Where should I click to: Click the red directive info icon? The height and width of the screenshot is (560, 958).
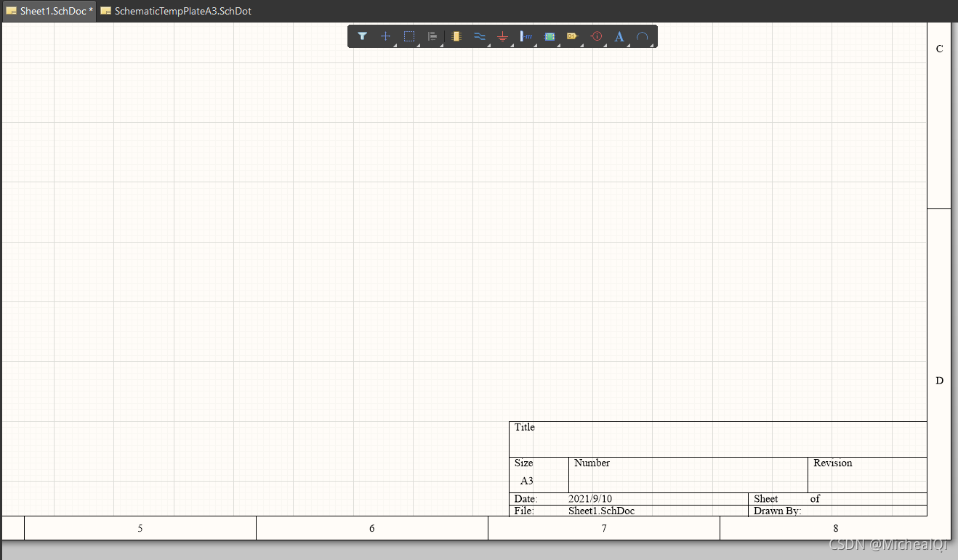click(x=597, y=36)
